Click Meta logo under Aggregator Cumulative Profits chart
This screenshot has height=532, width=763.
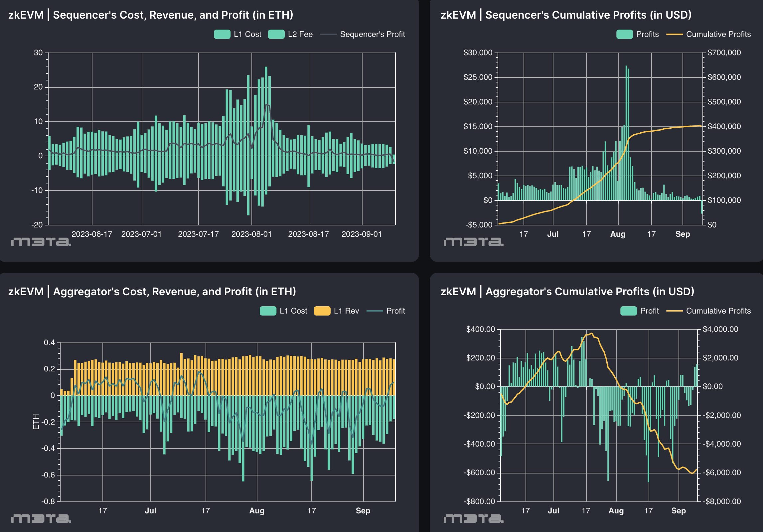[x=473, y=518]
